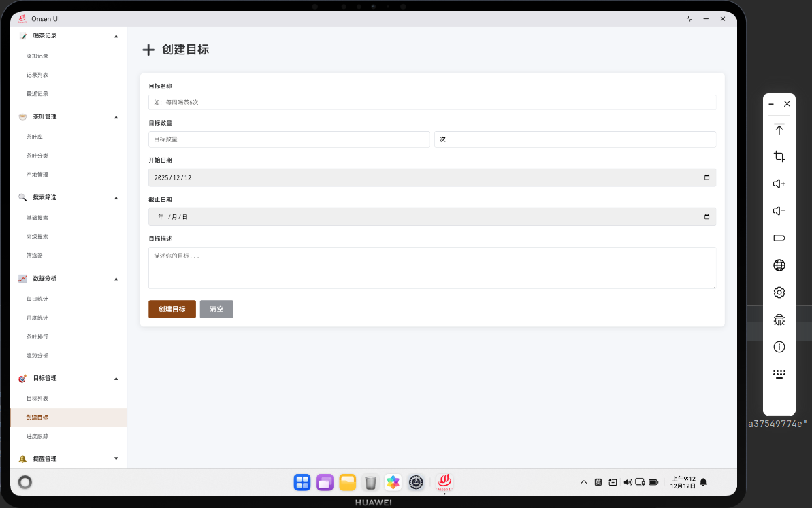The image size is (812, 508).
Task: Click the Onsen UI tea app icon in taskbar
Action: click(444, 482)
